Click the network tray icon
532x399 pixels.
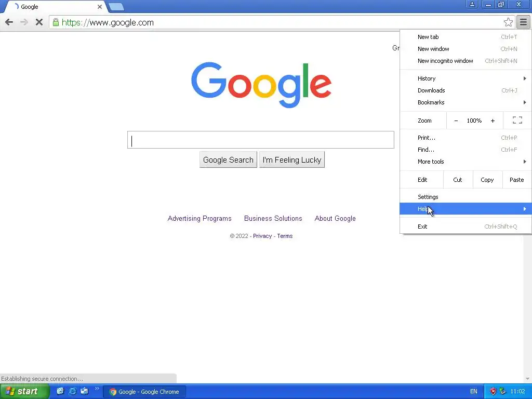(502, 391)
